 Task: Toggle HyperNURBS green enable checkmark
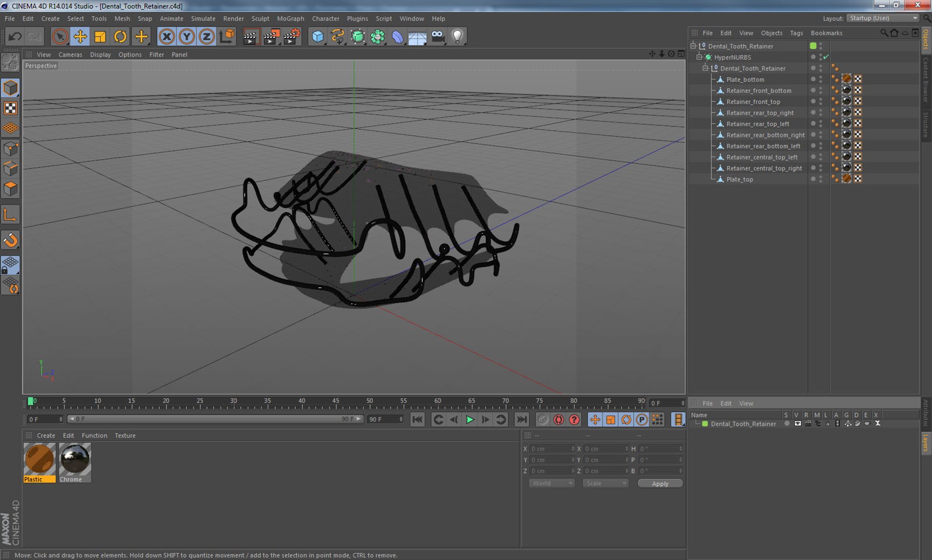(826, 57)
